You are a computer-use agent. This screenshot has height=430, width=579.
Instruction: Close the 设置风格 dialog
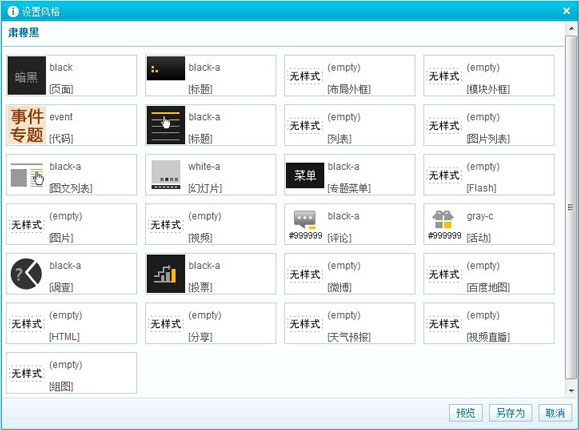[x=567, y=11]
